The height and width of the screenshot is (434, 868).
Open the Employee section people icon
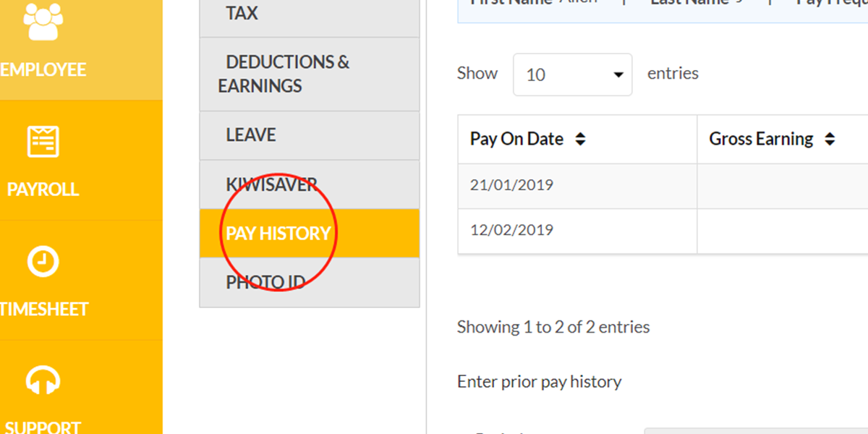coord(43,22)
